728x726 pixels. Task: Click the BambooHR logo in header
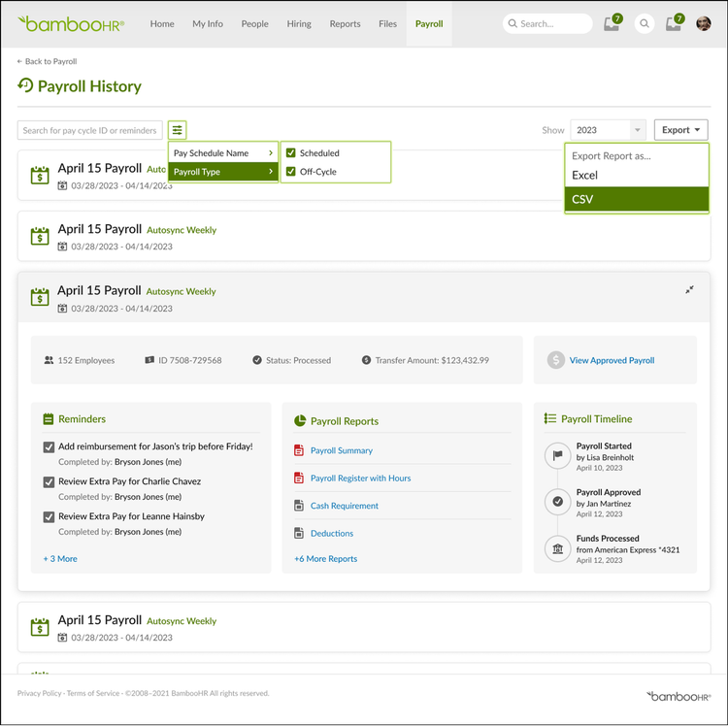click(x=71, y=23)
